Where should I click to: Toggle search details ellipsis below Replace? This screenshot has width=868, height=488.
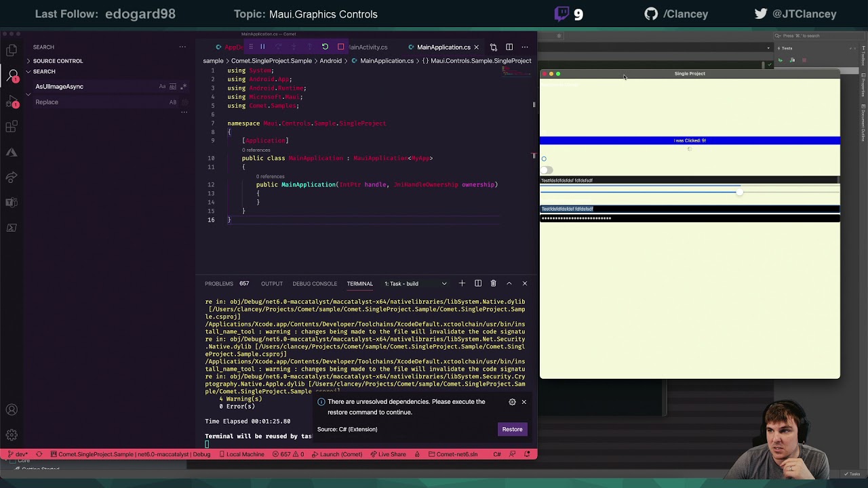click(184, 113)
